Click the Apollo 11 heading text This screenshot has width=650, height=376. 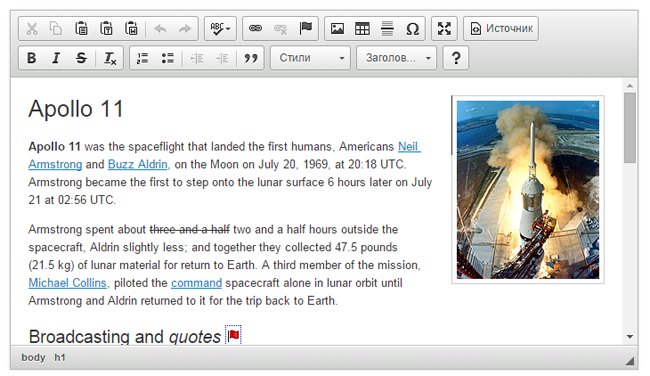(x=76, y=109)
